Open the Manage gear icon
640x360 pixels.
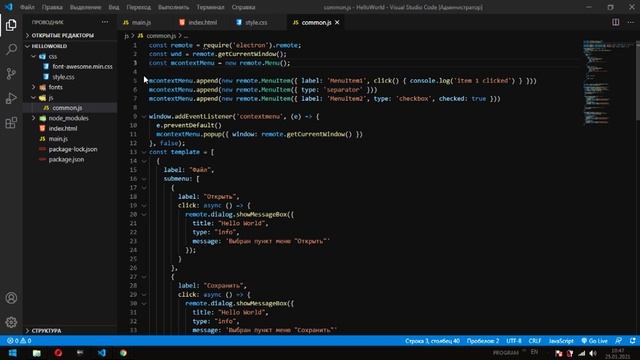(11, 322)
